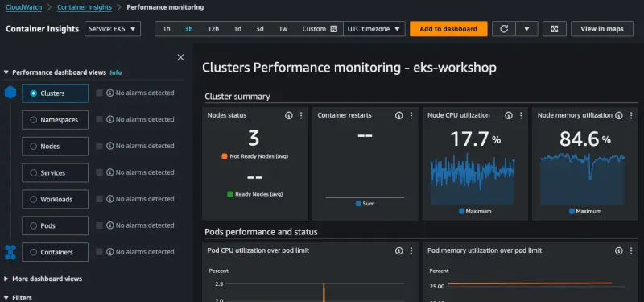The image size is (644, 302).
Task: Open the UTC timezone dropdown
Action: 374,29
